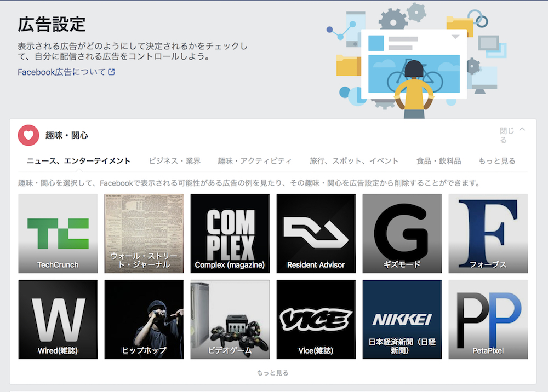The width and height of the screenshot is (548, 392).
Task: Open the 日本経済新聞（日経新聞） tile
Action: click(402, 319)
